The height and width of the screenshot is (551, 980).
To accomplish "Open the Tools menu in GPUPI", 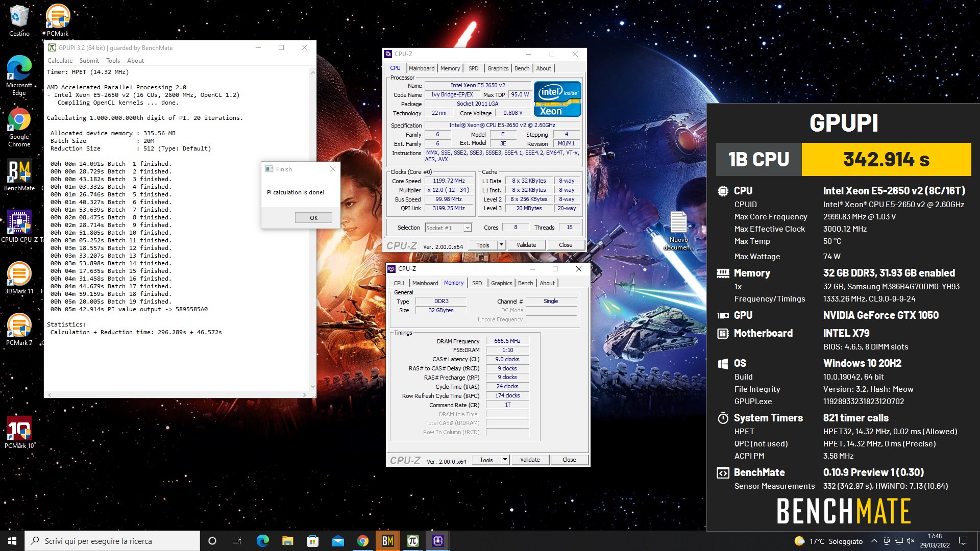I will (x=113, y=60).
